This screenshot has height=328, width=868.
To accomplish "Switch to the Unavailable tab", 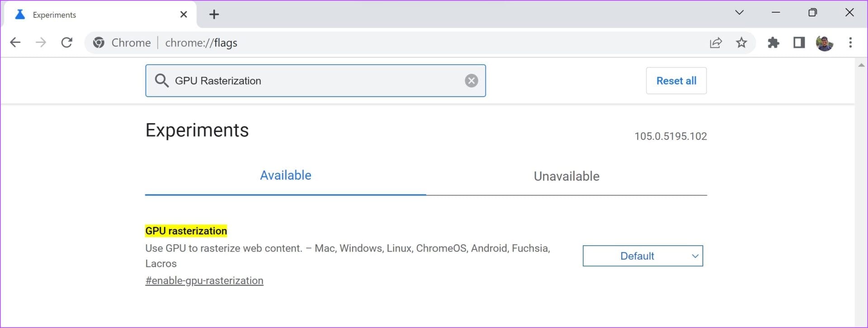I will pyautogui.click(x=566, y=176).
